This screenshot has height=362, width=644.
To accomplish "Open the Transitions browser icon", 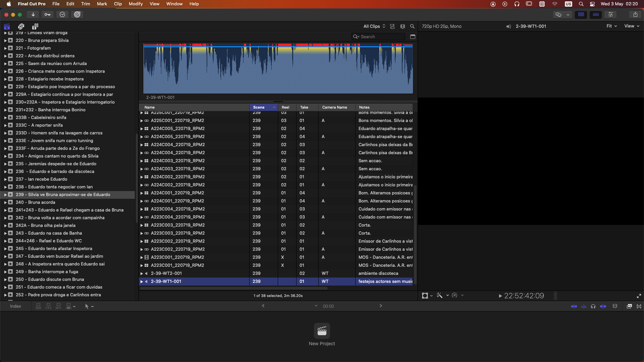I will tap(639, 306).
